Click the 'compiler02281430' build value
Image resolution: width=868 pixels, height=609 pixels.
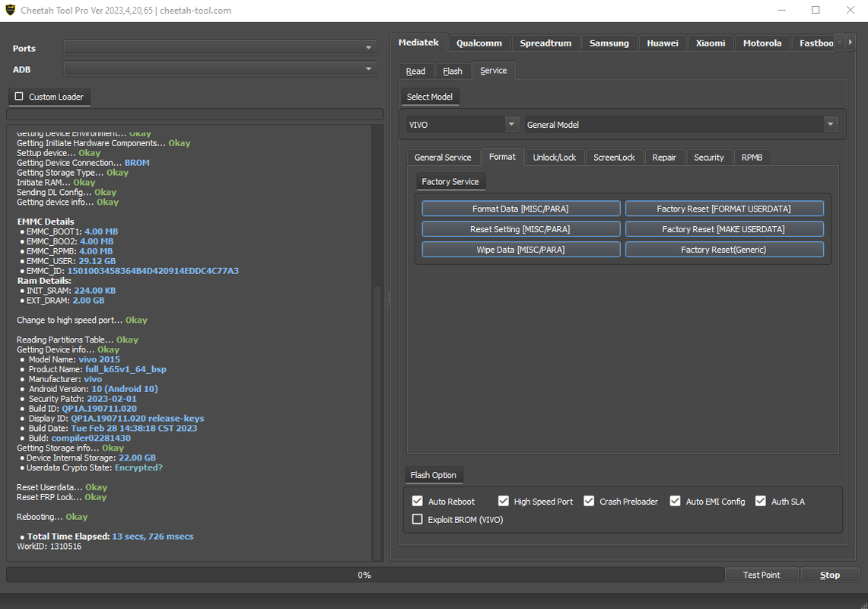[91, 438]
